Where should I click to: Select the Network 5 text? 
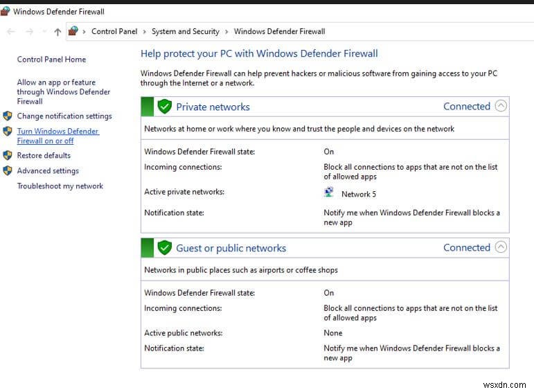[359, 194]
